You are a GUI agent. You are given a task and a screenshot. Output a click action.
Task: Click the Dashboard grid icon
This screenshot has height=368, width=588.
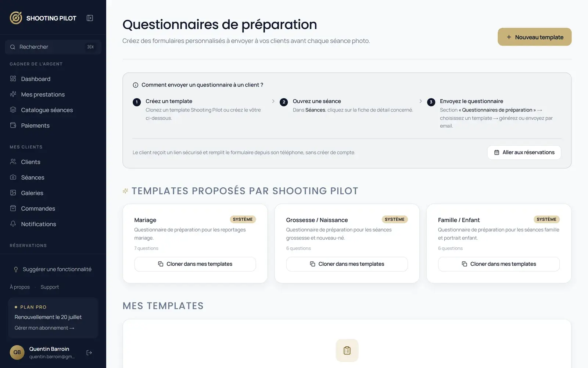click(x=13, y=79)
